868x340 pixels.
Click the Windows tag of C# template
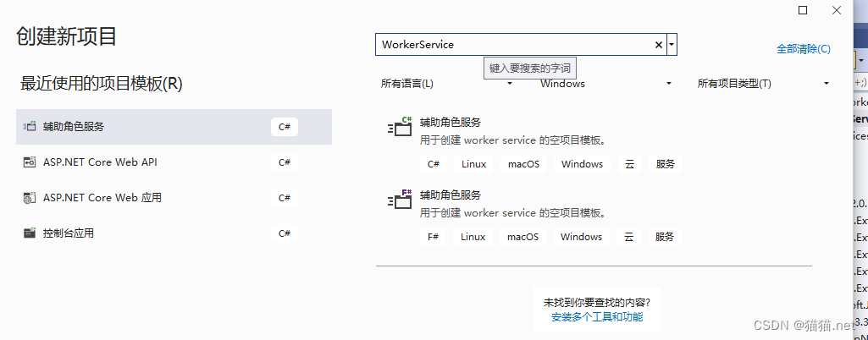pyautogui.click(x=582, y=164)
